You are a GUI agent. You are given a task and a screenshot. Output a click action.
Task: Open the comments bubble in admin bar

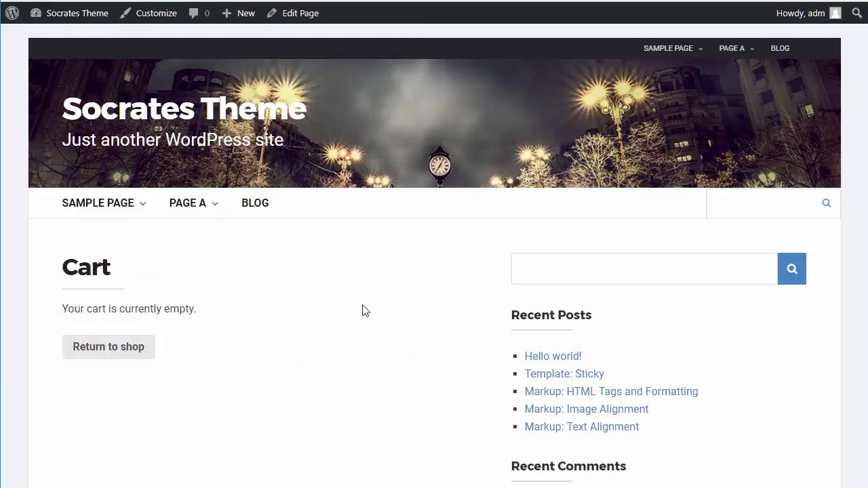[x=199, y=13]
